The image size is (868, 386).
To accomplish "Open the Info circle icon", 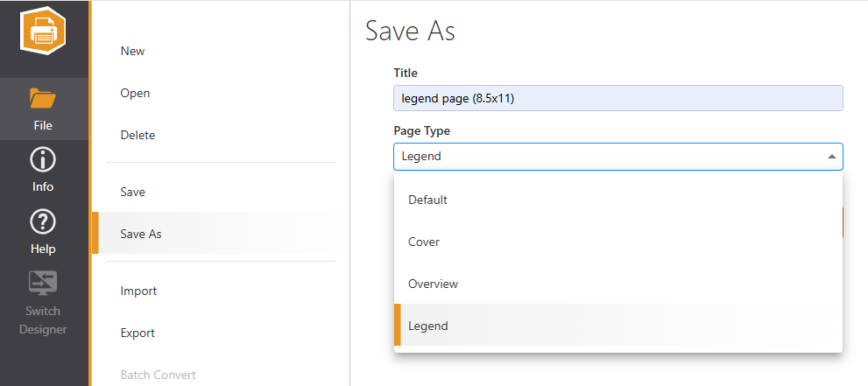I will point(43,160).
